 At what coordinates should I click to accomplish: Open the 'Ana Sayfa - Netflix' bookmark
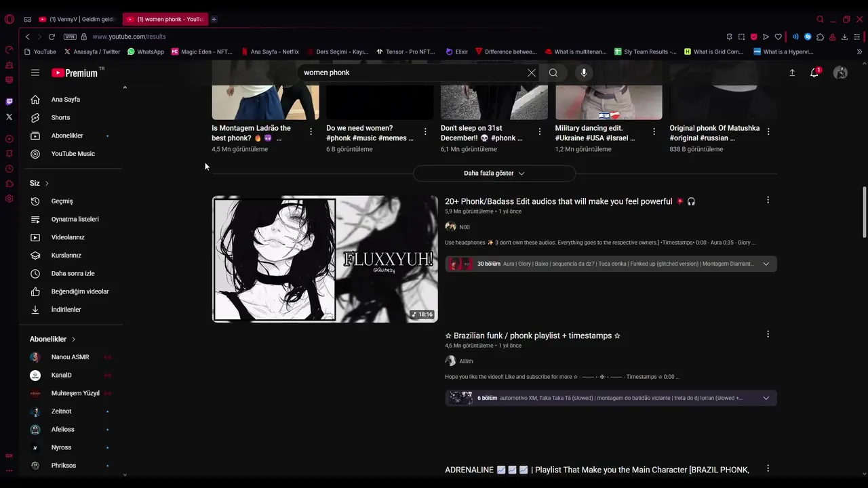coord(270,52)
